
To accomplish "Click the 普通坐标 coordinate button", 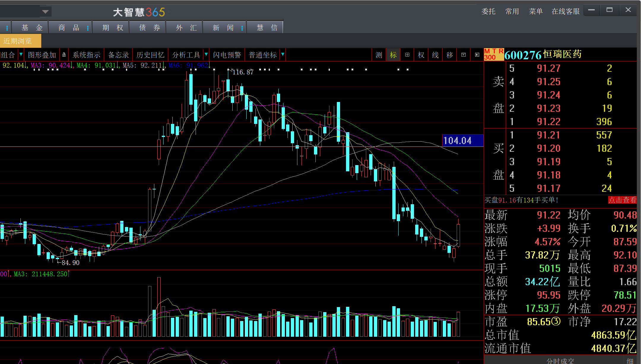I will (x=263, y=55).
